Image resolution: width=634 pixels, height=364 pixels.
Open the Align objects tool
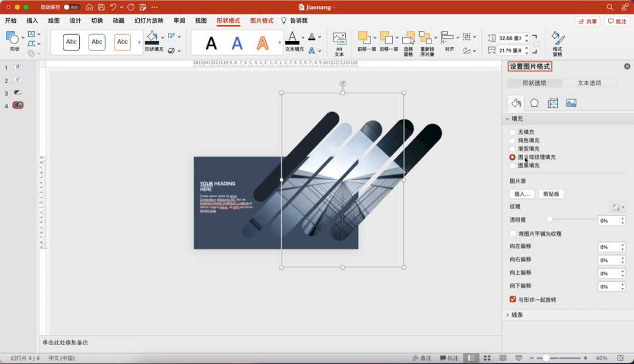[x=447, y=38]
